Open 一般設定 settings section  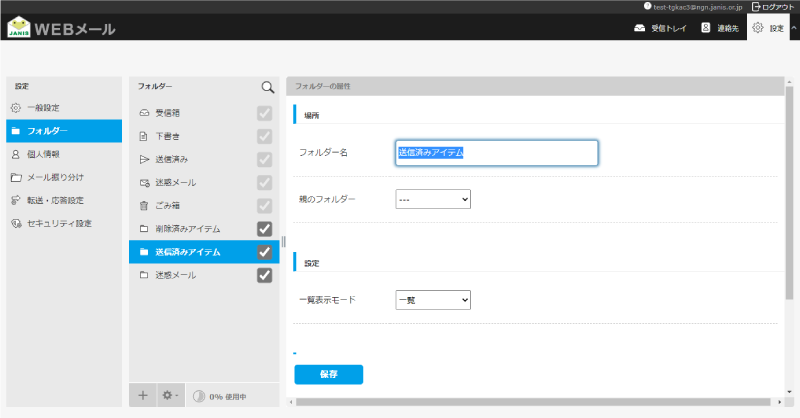[64, 108]
